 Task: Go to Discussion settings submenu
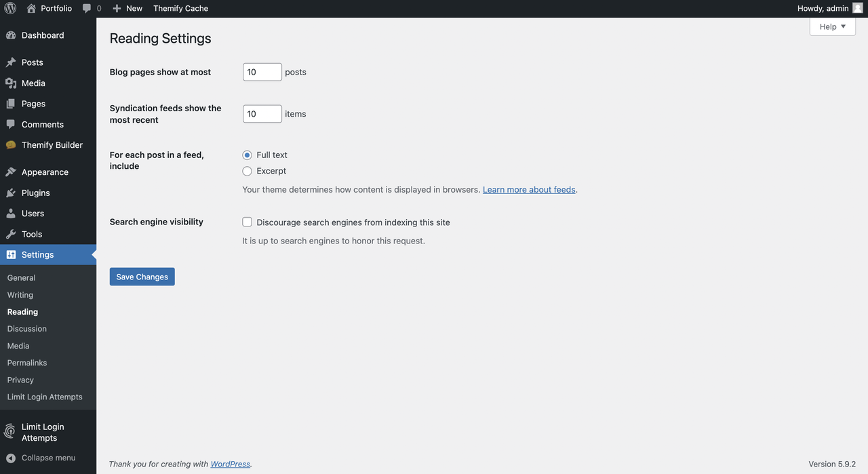27,329
